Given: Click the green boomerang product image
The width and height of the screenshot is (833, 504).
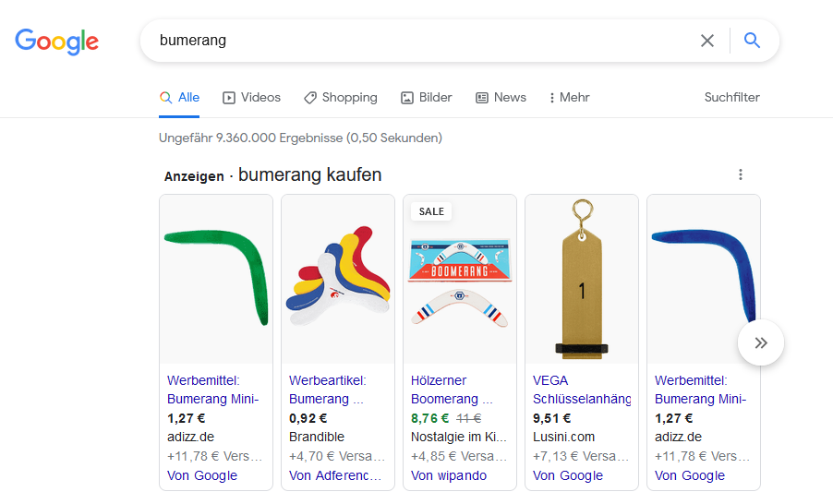Looking at the screenshot, I should [x=216, y=279].
